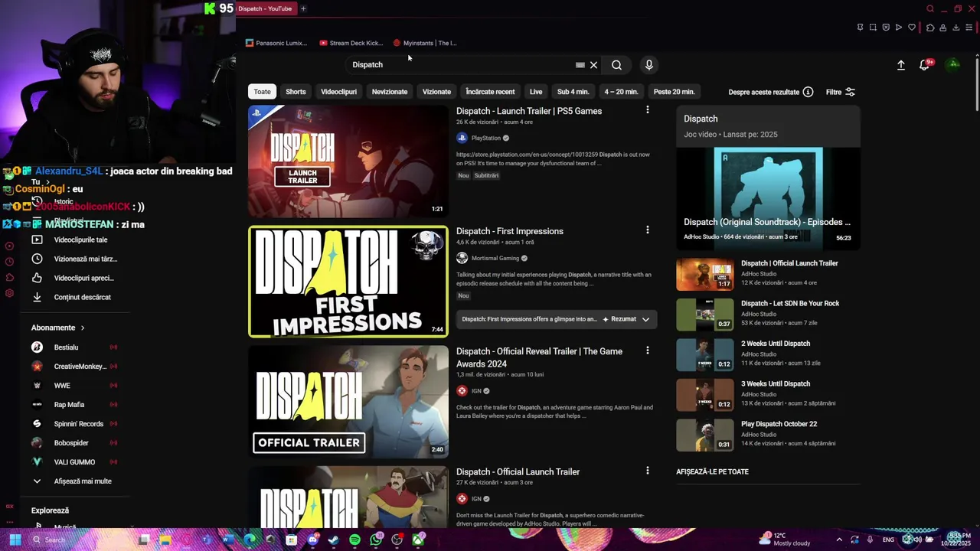980x551 pixels.
Task: Open the YouTube upload/create arrow icon
Action: click(x=901, y=65)
